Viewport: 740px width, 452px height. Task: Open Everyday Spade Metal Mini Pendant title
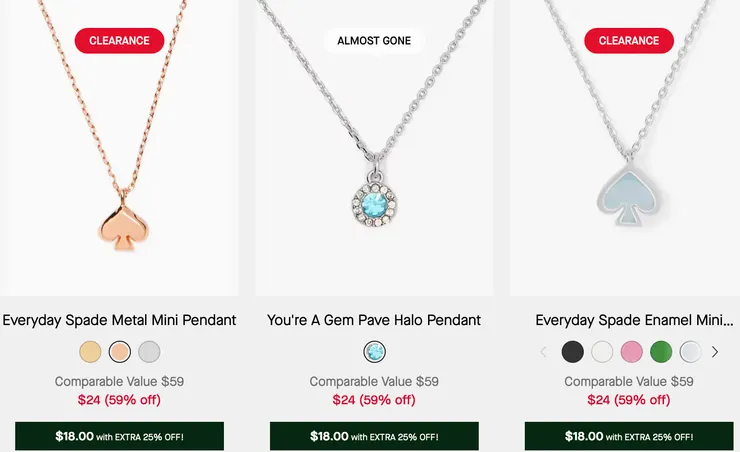119,320
